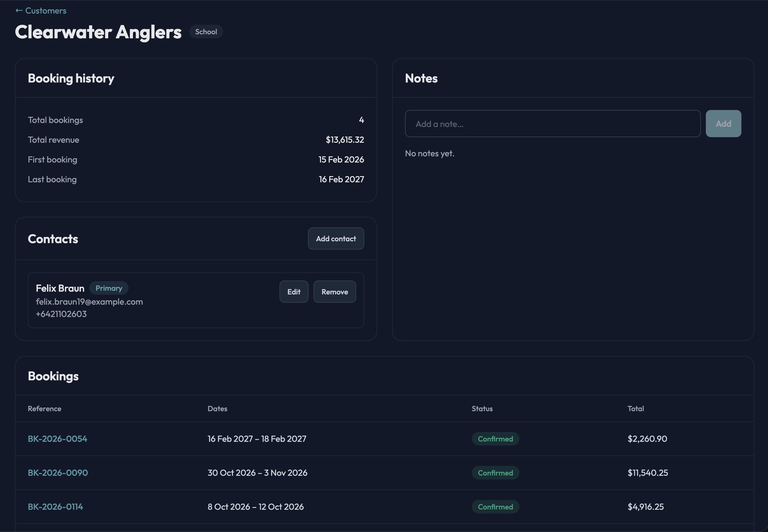
Task: Click the Bookings section heading
Action: [x=53, y=376]
